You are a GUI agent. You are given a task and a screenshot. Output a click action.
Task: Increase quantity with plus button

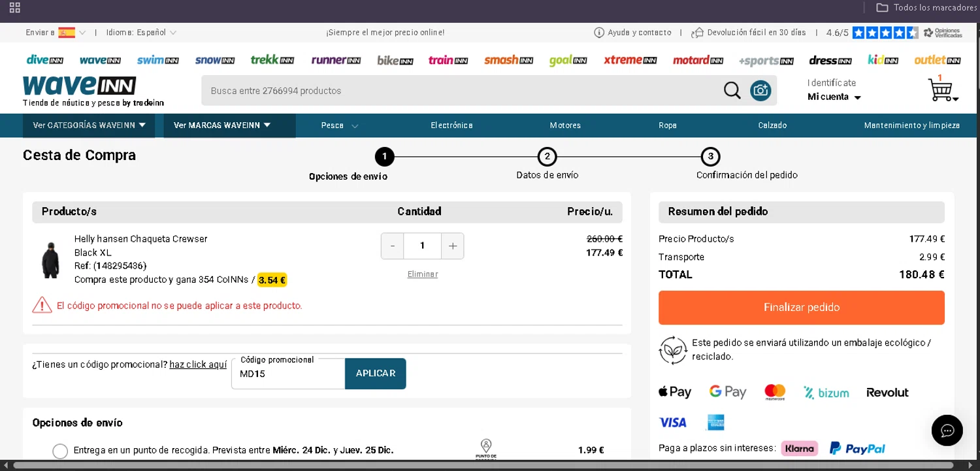[x=453, y=246]
